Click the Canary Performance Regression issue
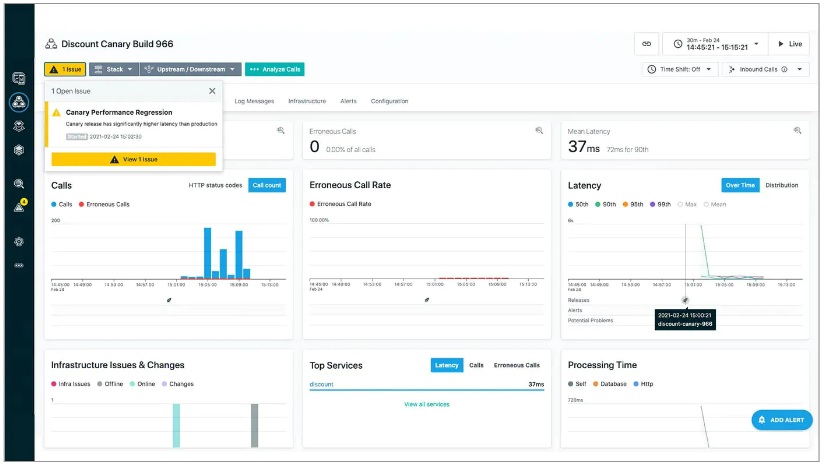 click(134, 124)
